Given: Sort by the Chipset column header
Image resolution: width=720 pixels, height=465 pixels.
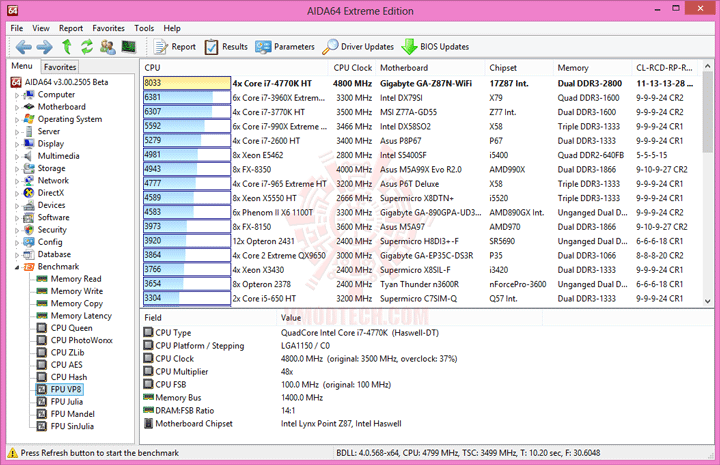Looking at the screenshot, I should pos(519,68).
